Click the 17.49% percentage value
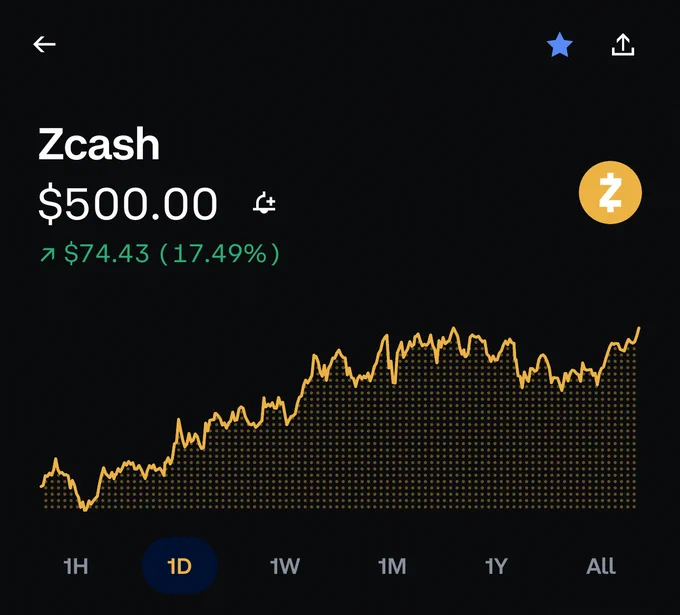The width and height of the screenshot is (680, 615). [226, 254]
